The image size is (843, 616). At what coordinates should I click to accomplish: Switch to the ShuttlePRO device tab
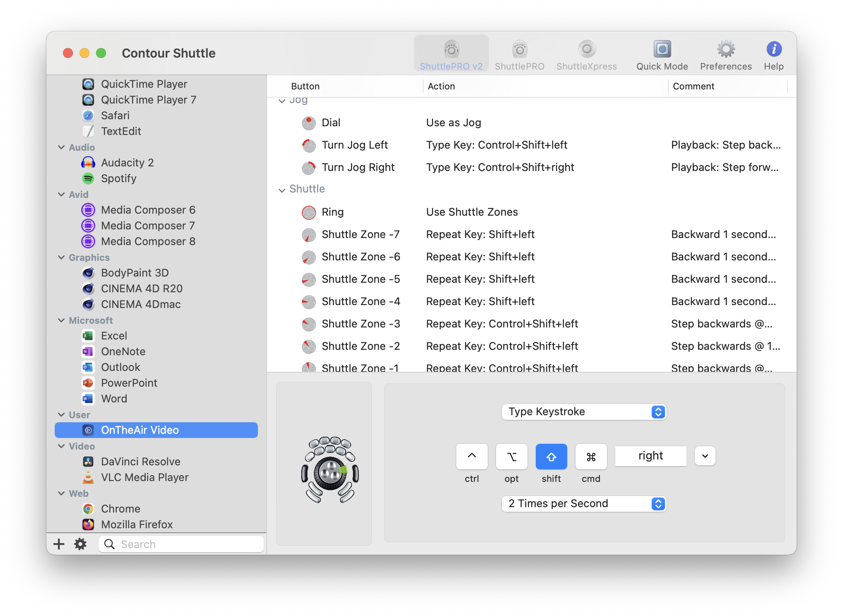coord(519,54)
